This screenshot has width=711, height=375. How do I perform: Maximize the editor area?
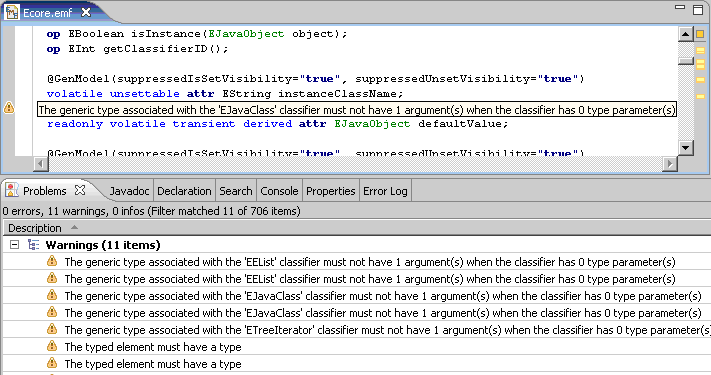click(698, 10)
